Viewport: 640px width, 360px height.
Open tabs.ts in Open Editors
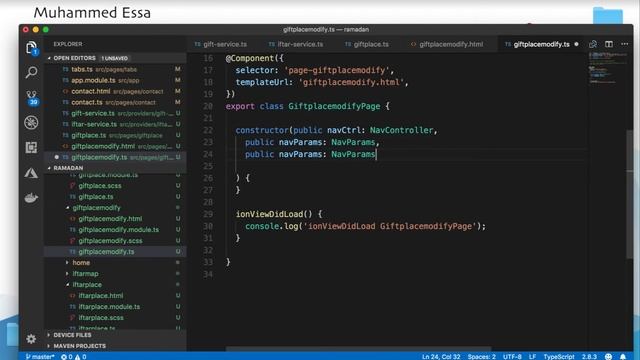pyautogui.click(x=116, y=69)
